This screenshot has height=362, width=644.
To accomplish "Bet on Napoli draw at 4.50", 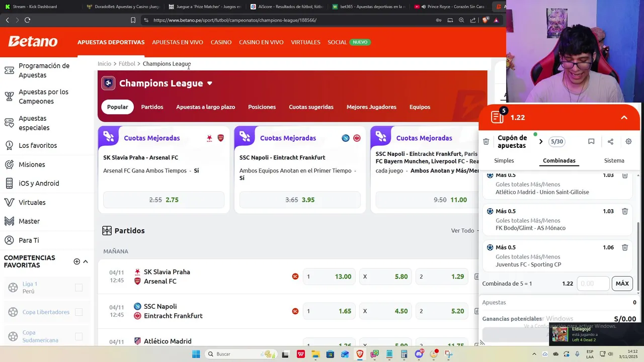I will point(386,311).
